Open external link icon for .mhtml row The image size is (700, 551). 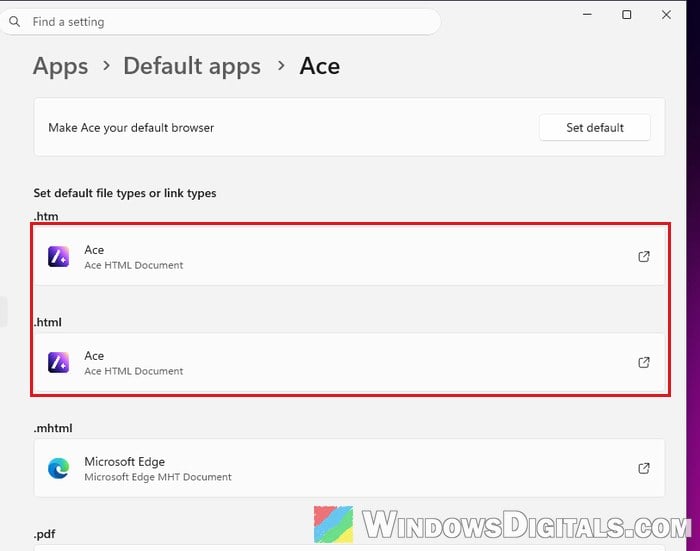click(x=644, y=468)
